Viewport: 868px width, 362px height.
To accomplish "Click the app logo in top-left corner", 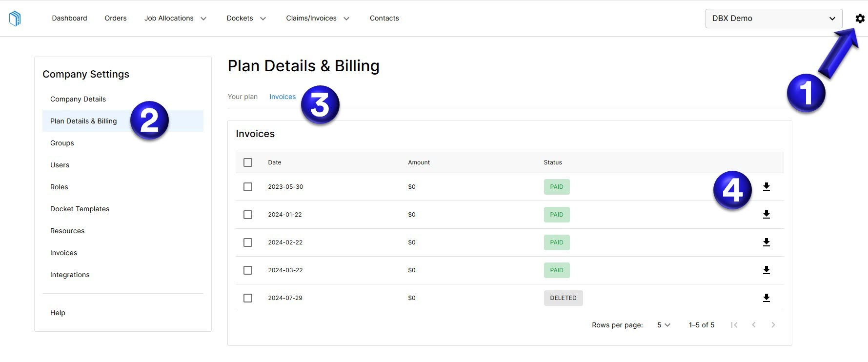I will click(x=15, y=19).
